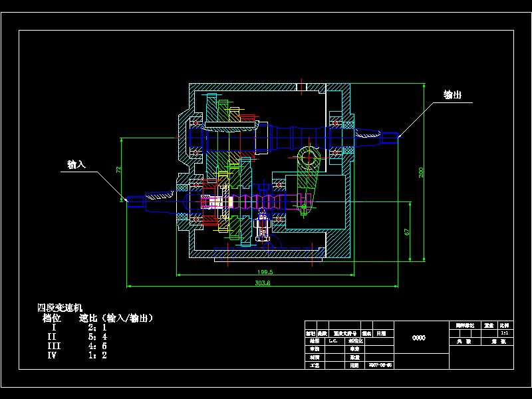Click the 输入 input label
This screenshot has height=399, width=532.
(76, 164)
